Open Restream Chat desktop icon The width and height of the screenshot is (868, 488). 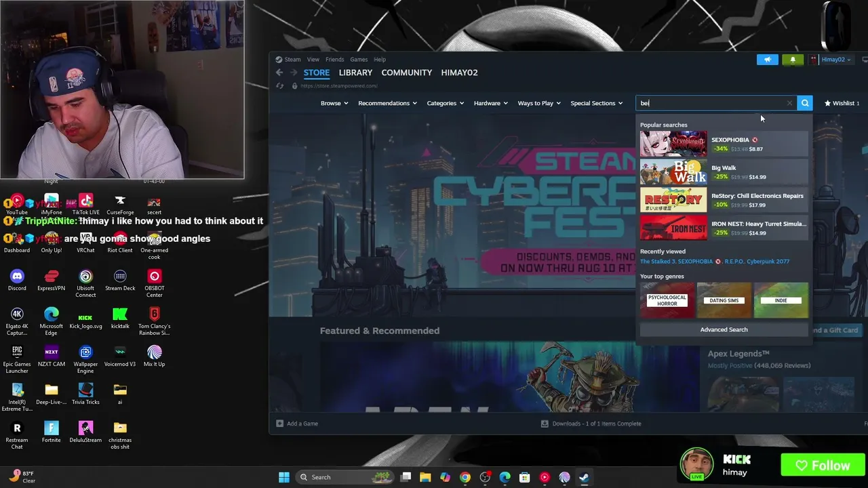click(x=17, y=435)
